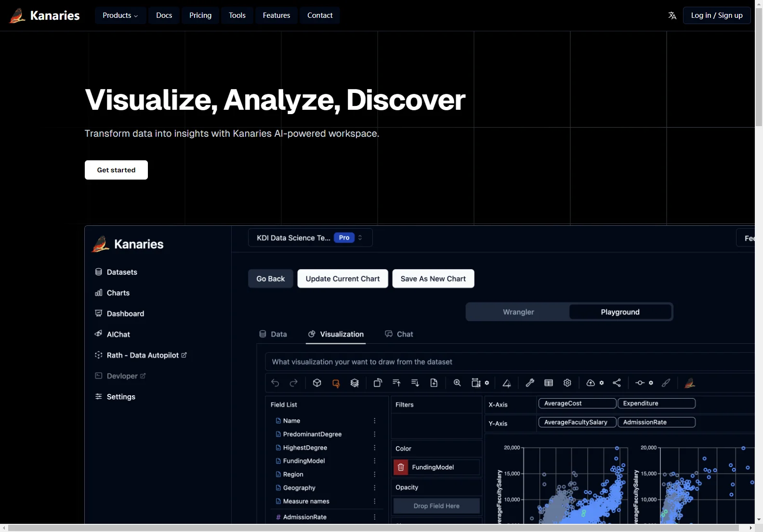Screen dimensions: 763x532
Task: Open the language translation icon
Action: 672,15
